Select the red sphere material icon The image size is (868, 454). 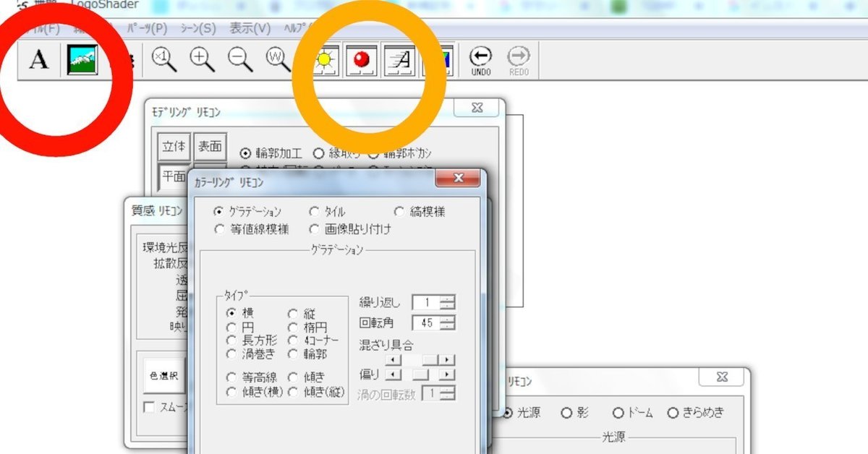(x=362, y=61)
